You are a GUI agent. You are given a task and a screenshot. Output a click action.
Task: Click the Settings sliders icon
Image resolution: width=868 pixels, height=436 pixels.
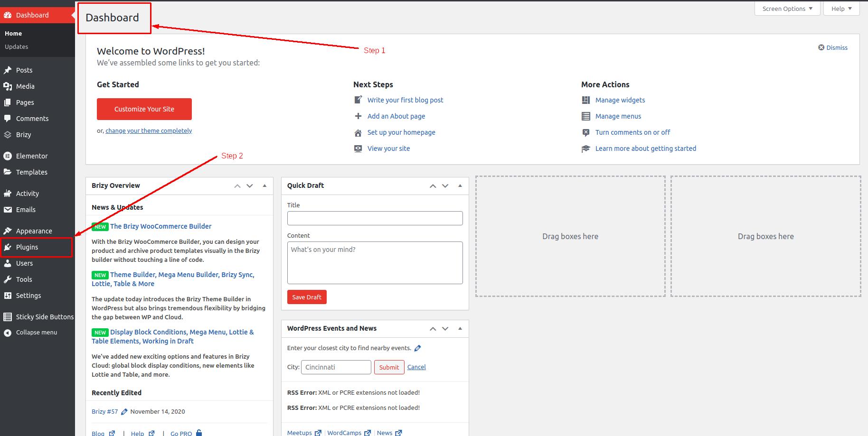click(8, 296)
